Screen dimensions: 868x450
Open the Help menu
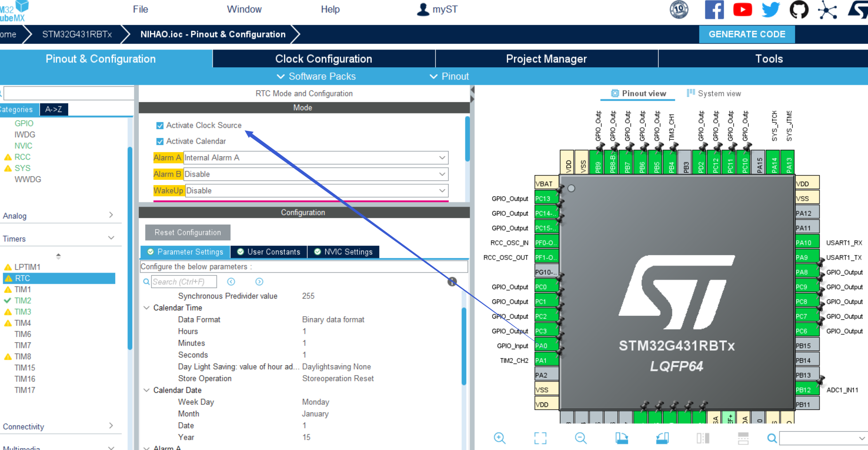point(330,9)
